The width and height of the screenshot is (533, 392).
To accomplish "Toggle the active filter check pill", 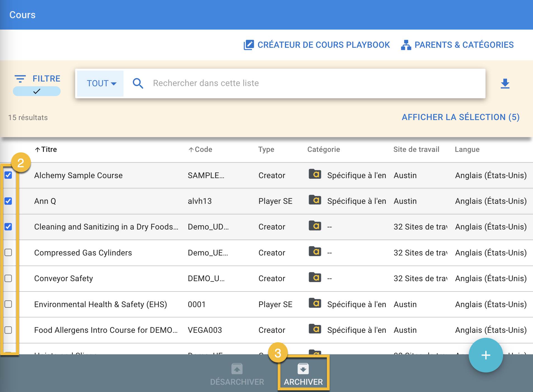I will 37,91.
